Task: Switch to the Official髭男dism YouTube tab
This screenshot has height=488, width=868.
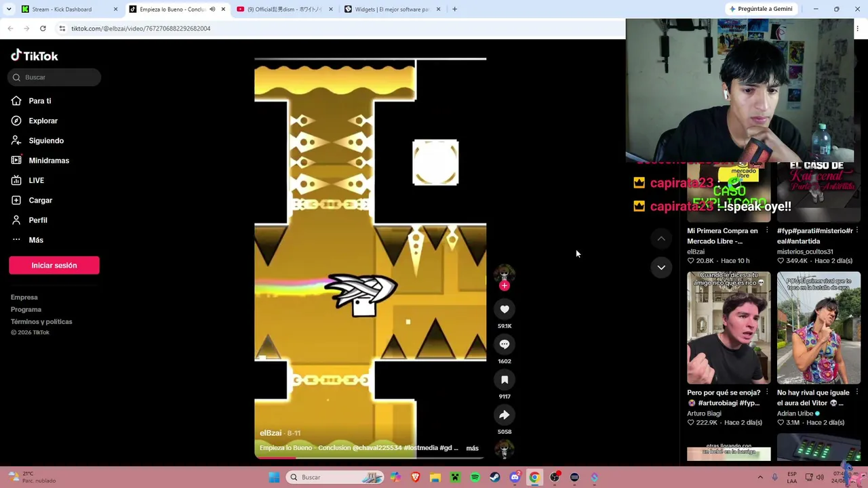Action: click(x=285, y=9)
